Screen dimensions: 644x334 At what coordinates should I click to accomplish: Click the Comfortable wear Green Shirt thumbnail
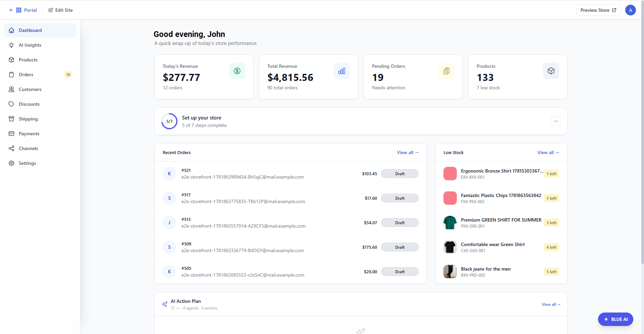click(x=450, y=247)
